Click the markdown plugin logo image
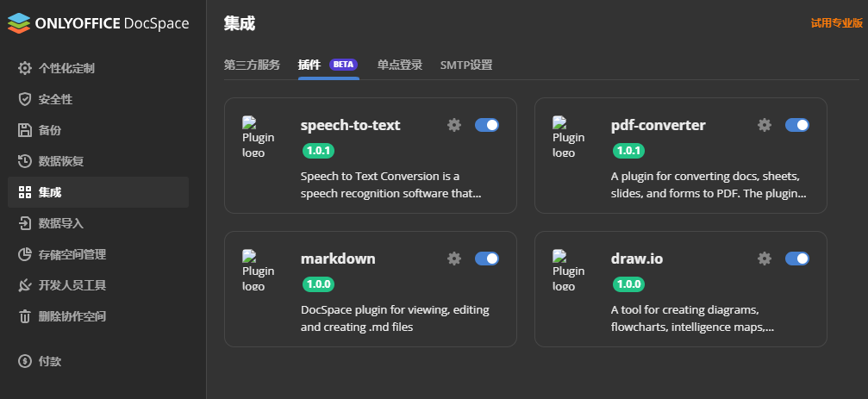 259,271
